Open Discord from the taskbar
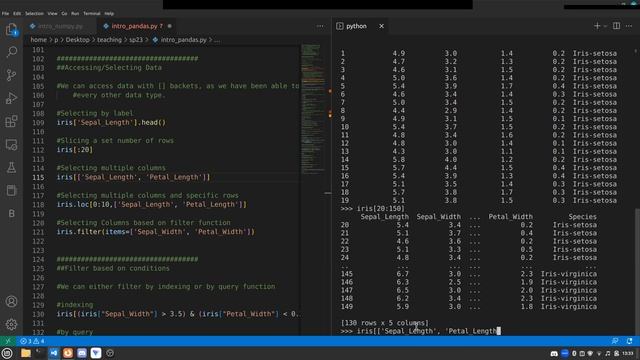Viewport: 640px width, 360px height. 82,353
